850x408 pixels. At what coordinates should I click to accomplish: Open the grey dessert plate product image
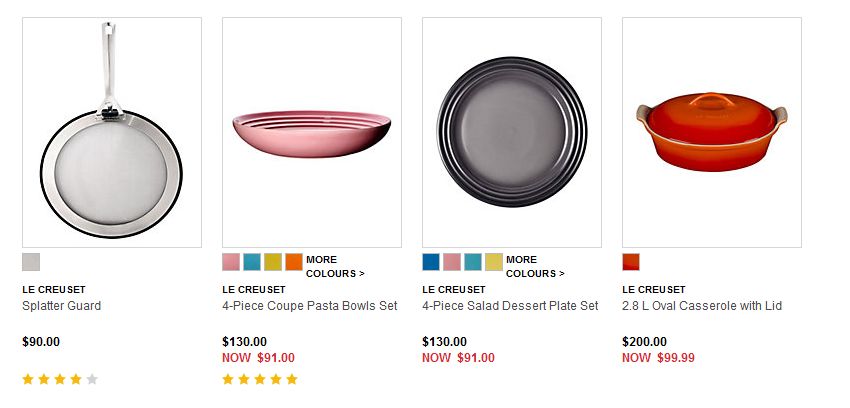click(x=512, y=132)
